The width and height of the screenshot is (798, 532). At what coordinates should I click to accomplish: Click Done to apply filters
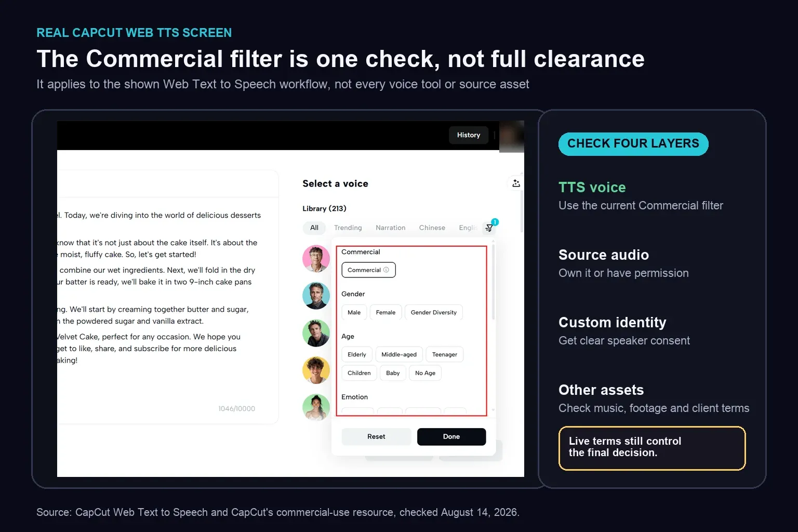click(451, 436)
